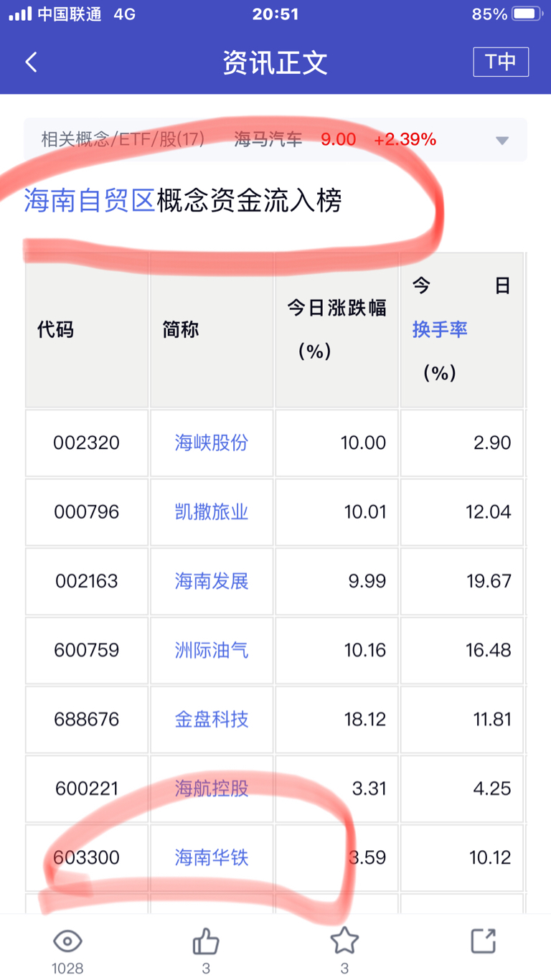Open the 海南自贸区 concept link
The height and width of the screenshot is (980, 551).
pyautogui.click(x=90, y=201)
